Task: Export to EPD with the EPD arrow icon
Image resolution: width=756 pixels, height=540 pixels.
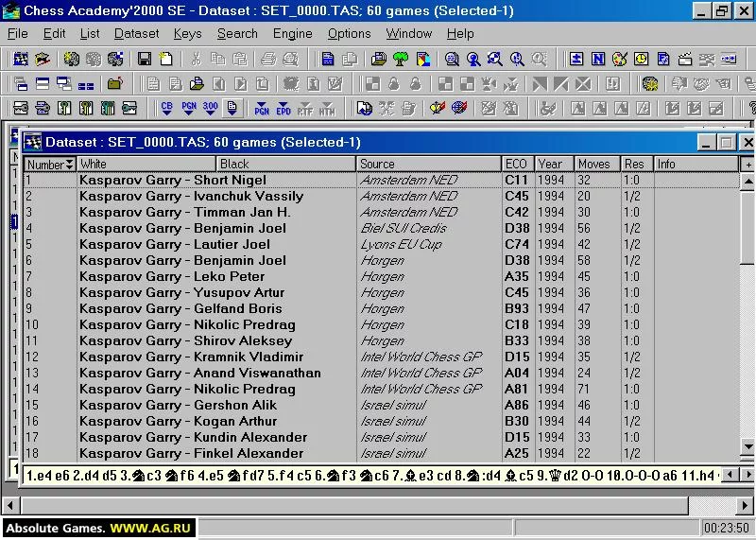Action: pos(283,108)
